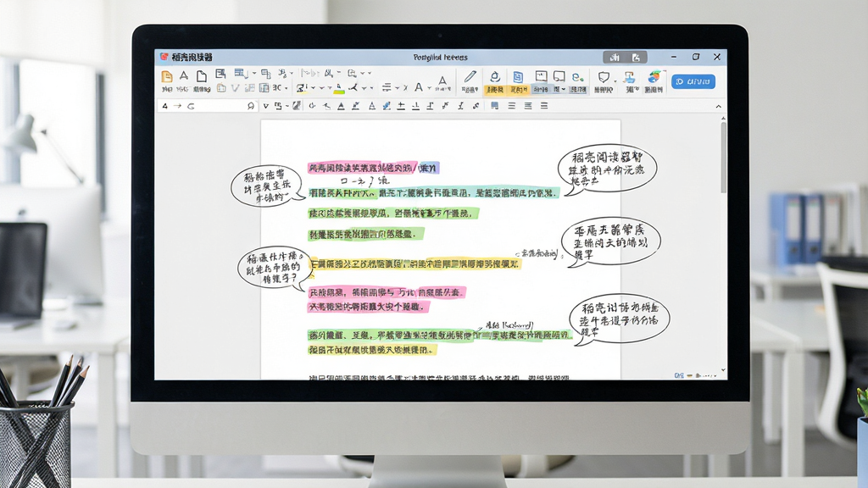
Task: Select the blank page icon in the ribbon
Action: tap(202, 76)
